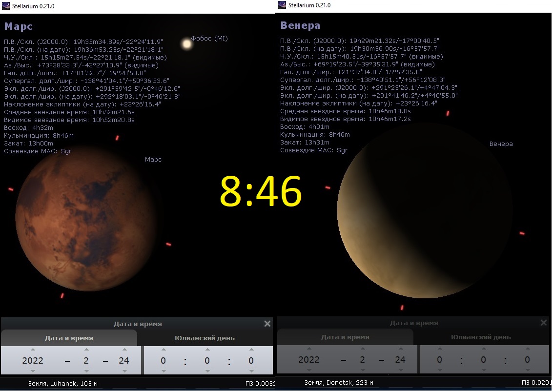Click minutes field in left window
This screenshot has height=392, width=553.
(207, 361)
